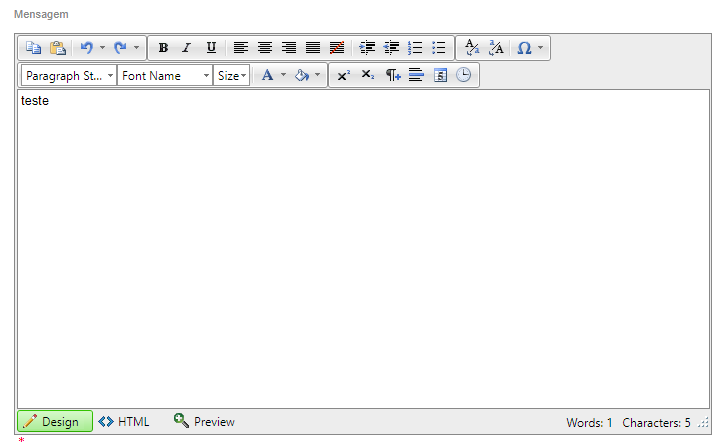The width and height of the screenshot is (724, 448).
Task: Apply subscript formatting
Action: [x=367, y=75]
